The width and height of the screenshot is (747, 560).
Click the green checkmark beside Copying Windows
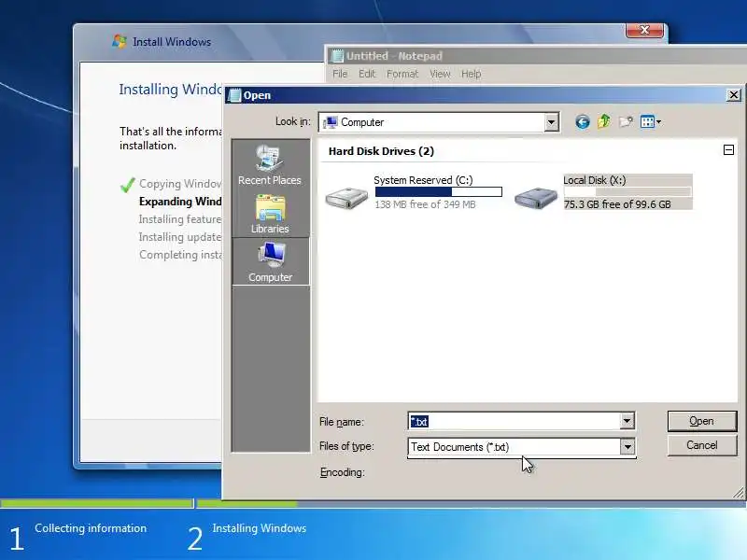[128, 184]
